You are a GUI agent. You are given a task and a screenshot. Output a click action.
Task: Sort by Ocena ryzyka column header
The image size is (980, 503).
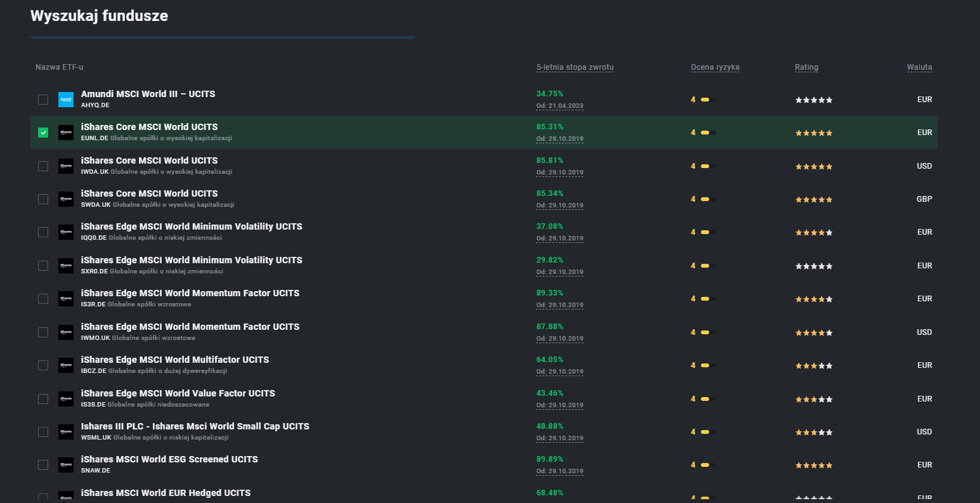tap(715, 67)
